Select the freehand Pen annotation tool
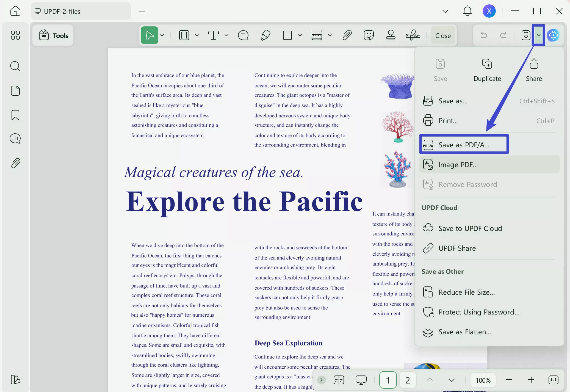This screenshot has height=392, width=570. click(x=266, y=35)
